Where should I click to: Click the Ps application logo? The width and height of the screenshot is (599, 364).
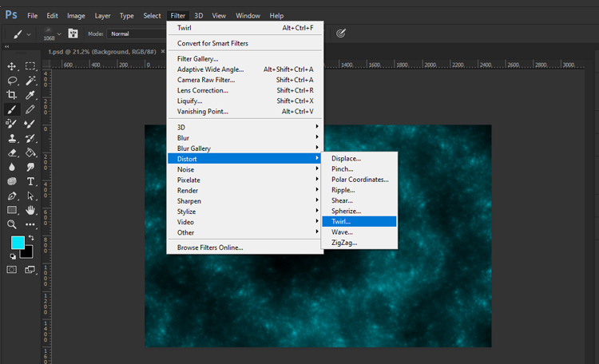coord(11,15)
